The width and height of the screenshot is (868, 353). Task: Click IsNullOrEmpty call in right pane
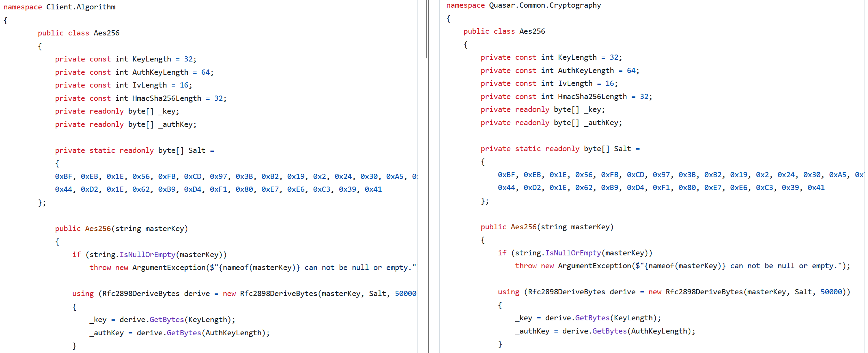point(573,253)
